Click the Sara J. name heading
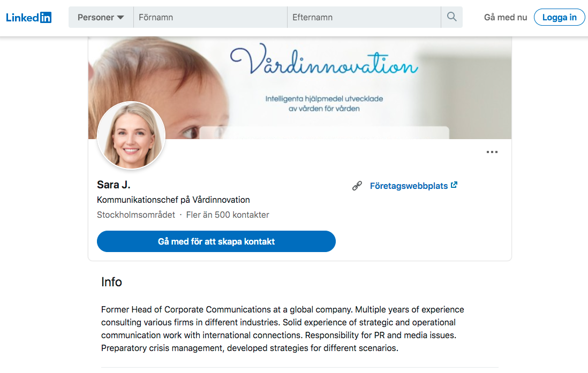588x373 pixels. tap(114, 185)
